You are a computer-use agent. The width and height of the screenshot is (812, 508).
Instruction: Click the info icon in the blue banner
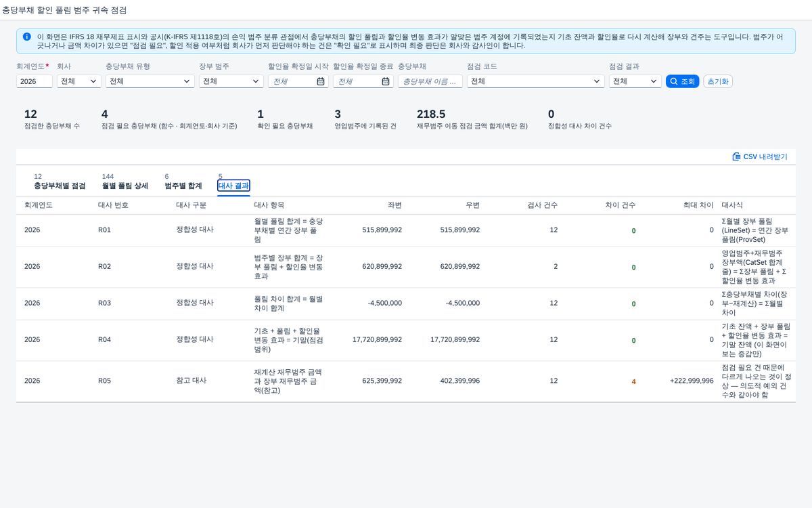(26, 37)
